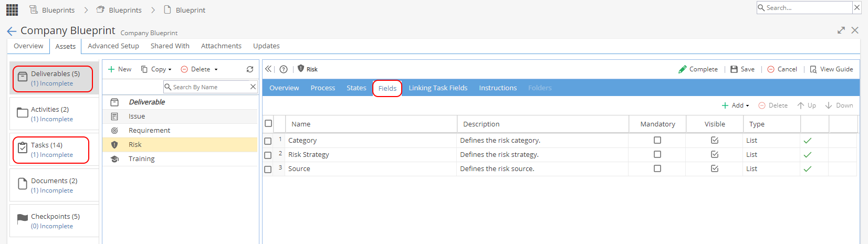Click the Blueprint breadcrumb
Viewport: 868px width, 244px height.
(184, 10)
